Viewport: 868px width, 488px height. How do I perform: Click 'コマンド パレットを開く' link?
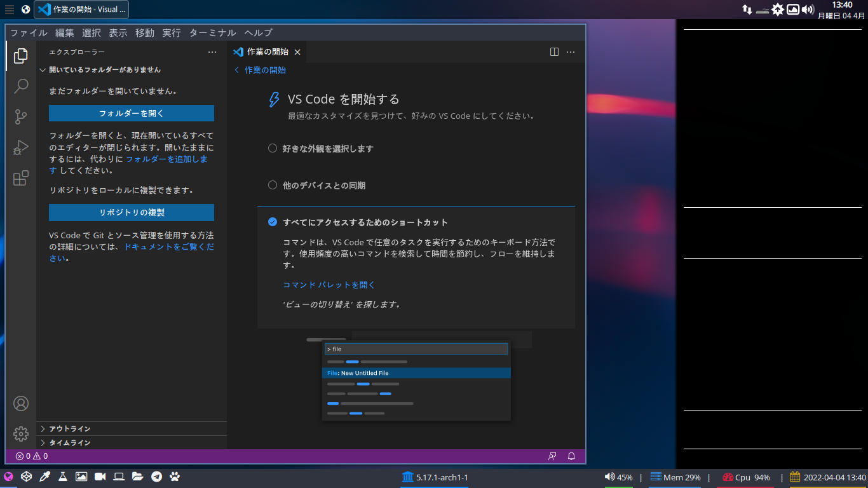tap(329, 285)
